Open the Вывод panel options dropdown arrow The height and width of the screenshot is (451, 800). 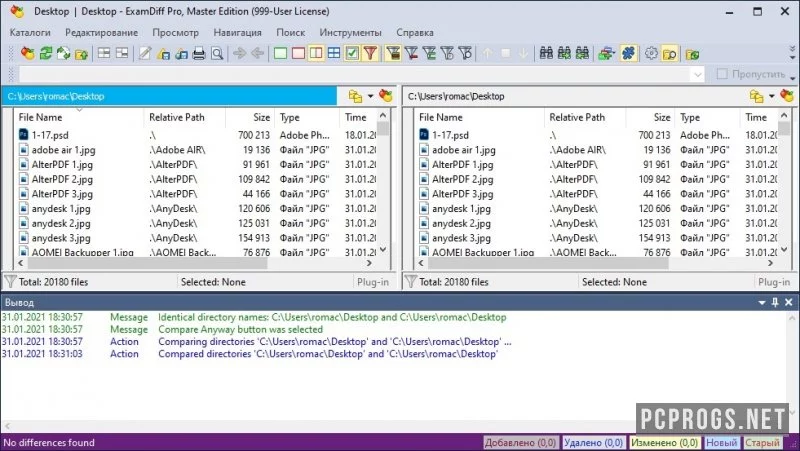[x=762, y=303]
